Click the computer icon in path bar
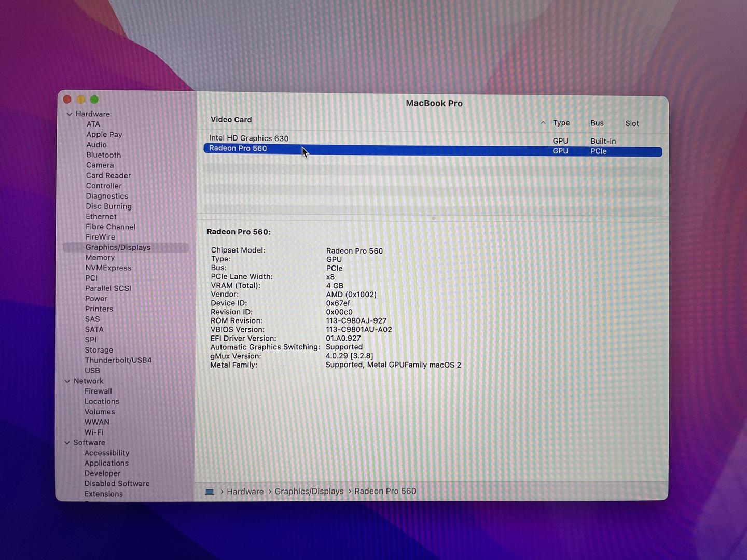The image size is (747, 560). 210,492
